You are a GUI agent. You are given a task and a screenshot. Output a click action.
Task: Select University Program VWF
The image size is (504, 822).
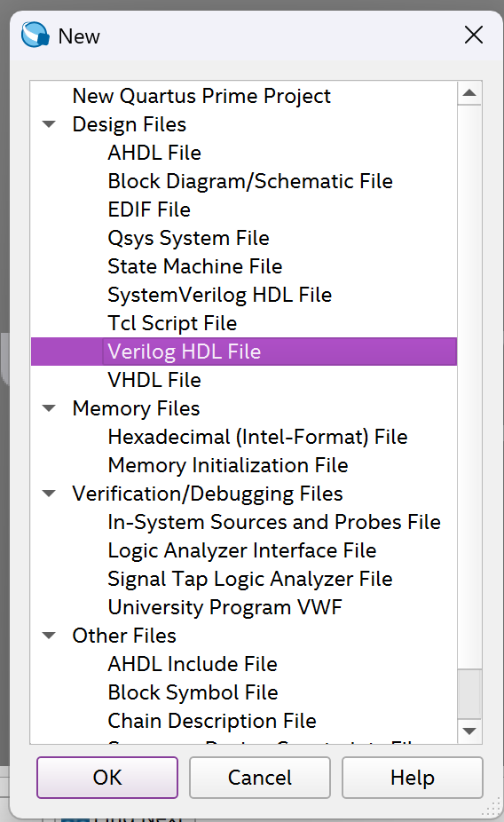pos(224,607)
